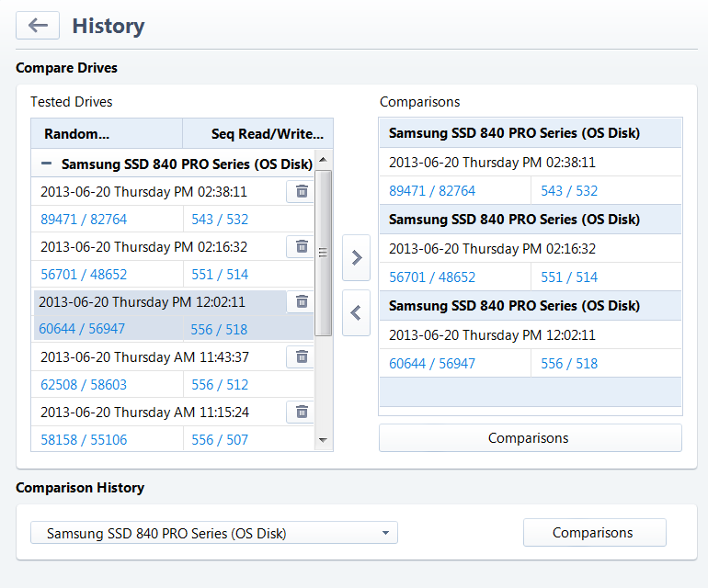Delete the 11:15:24 test result
Screen dimensions: 708x588
pyautogui.click(x=302, y=412)
